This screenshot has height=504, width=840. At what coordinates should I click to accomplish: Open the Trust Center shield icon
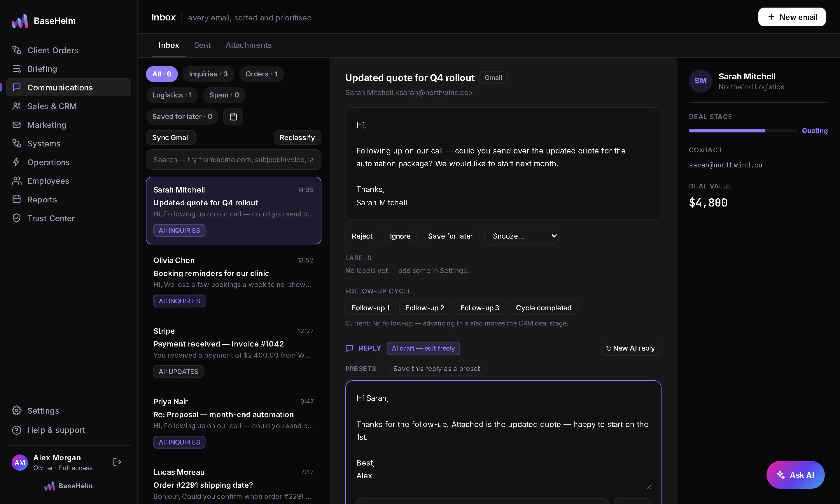17,218
